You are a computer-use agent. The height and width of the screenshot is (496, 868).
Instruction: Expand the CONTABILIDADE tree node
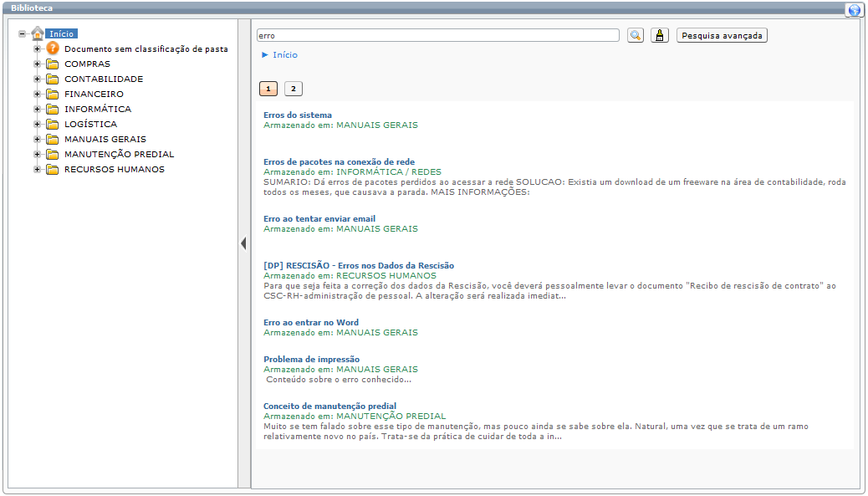(x=36, y=79)
